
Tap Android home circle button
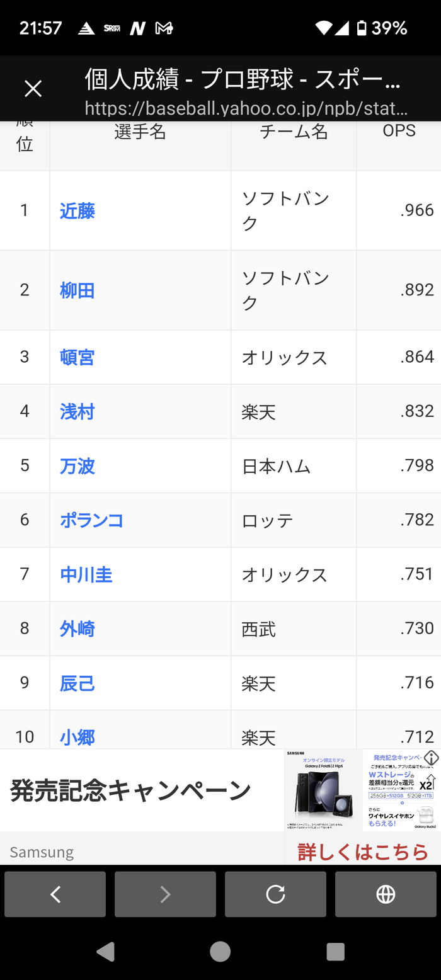(x=220, y=951)
